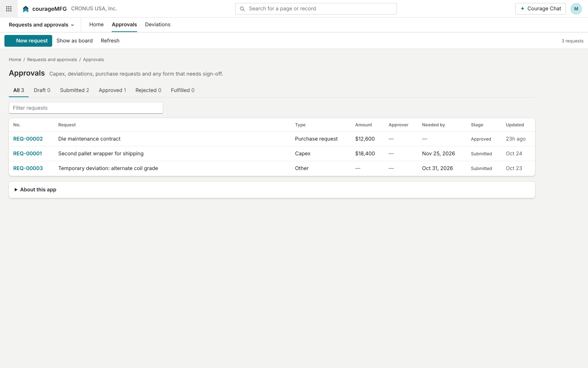The height and width of the screenshot is (368, 588).
Task: Switch view with Show as board
Action: [x=74, y=41]
